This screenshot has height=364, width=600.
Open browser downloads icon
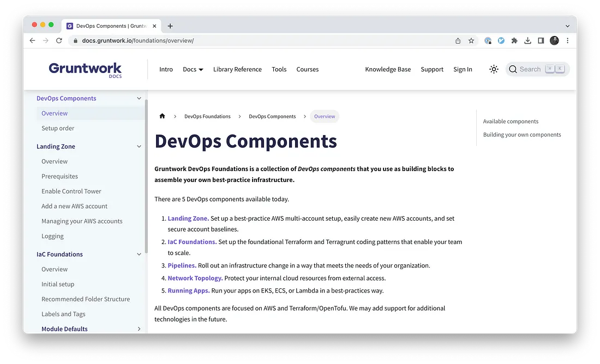527,40
